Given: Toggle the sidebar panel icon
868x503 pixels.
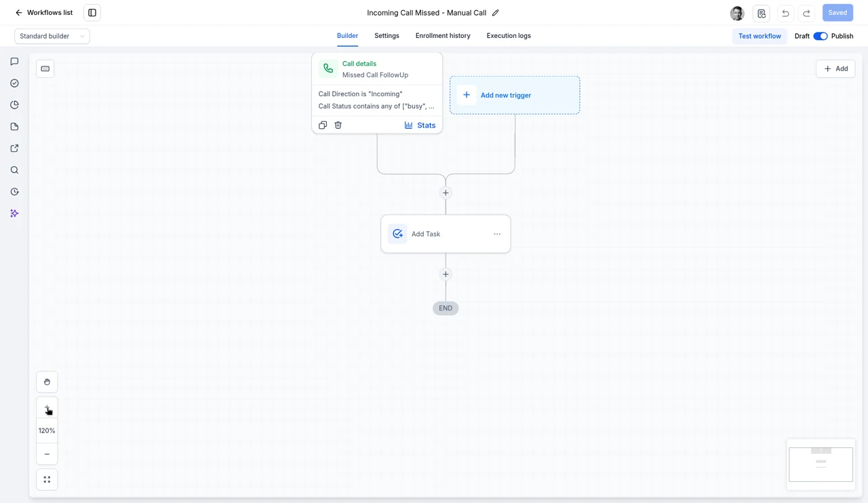Looking at the screenshot, I should click(92, 12).
